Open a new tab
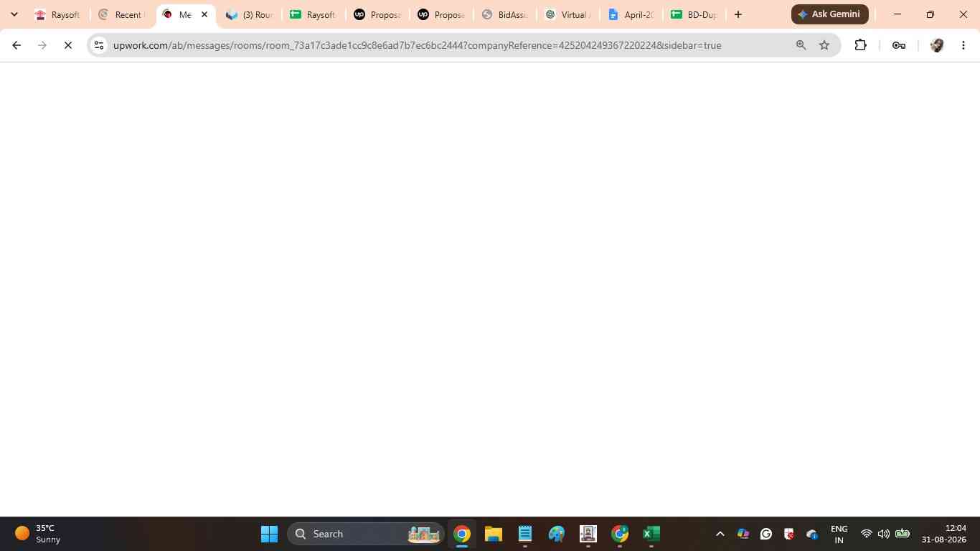 pyautogui.click(x=738, y=14)
